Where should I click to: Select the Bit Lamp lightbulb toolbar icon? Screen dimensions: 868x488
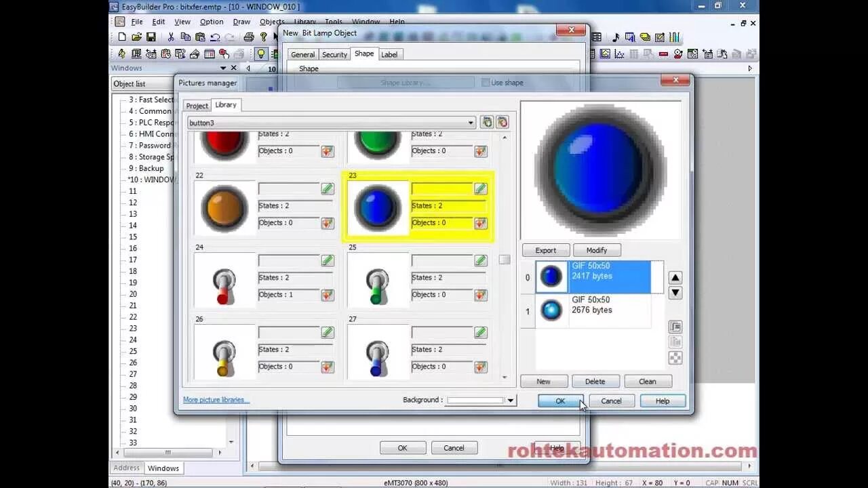pyautogui.click(x=261, y=54)
